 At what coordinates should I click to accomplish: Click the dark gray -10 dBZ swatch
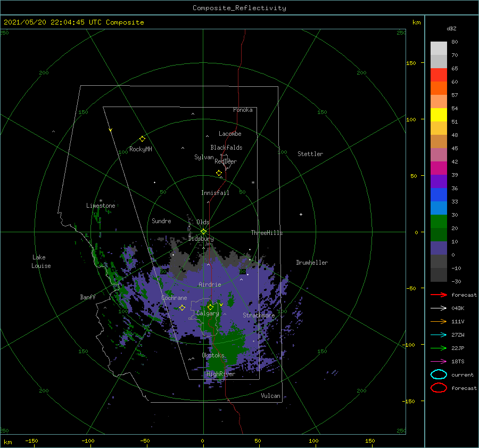[439, 275]
